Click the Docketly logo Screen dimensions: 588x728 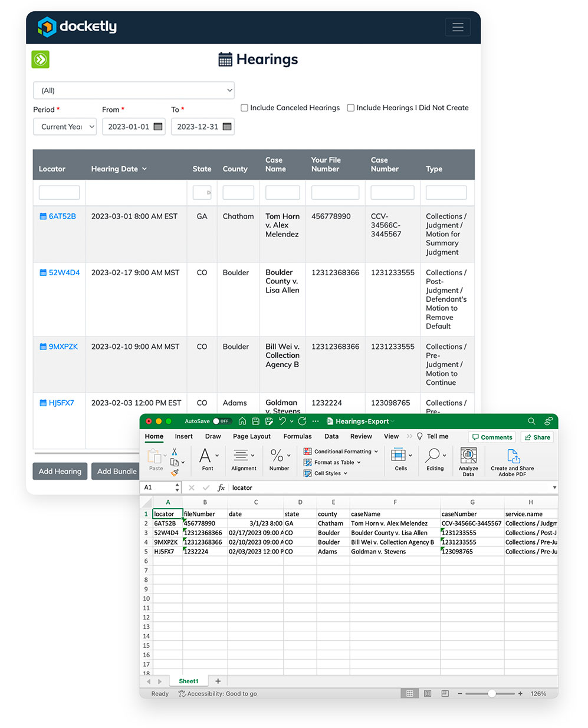[77, 27]
